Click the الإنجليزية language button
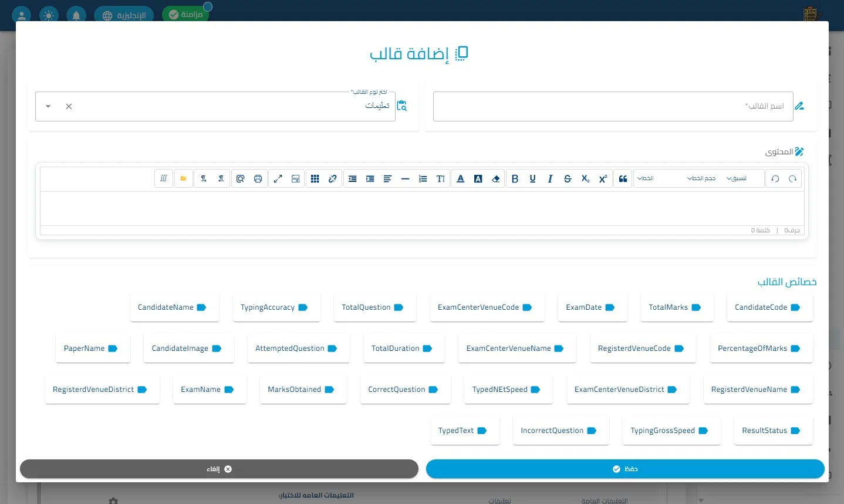Viewport: 844px width, 504px height. click(x=124, y=15)
